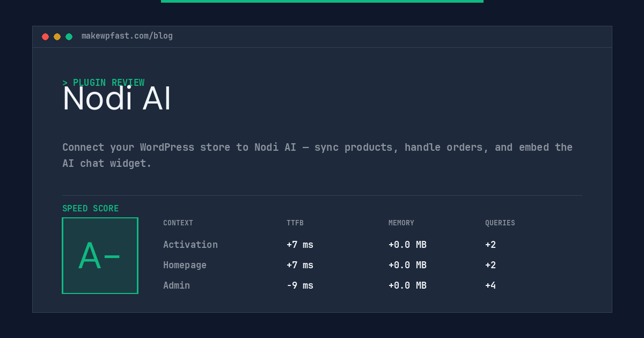
Task: Click the Homepage memory value '+0.0 MB'
Action: pos(407,265)
